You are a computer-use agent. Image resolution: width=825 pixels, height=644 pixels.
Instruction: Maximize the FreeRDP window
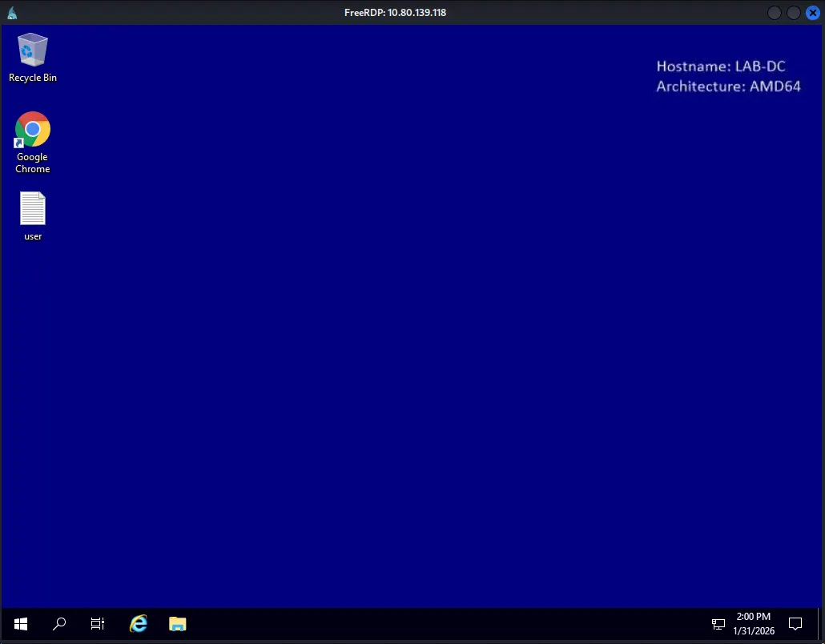(793, 13)
